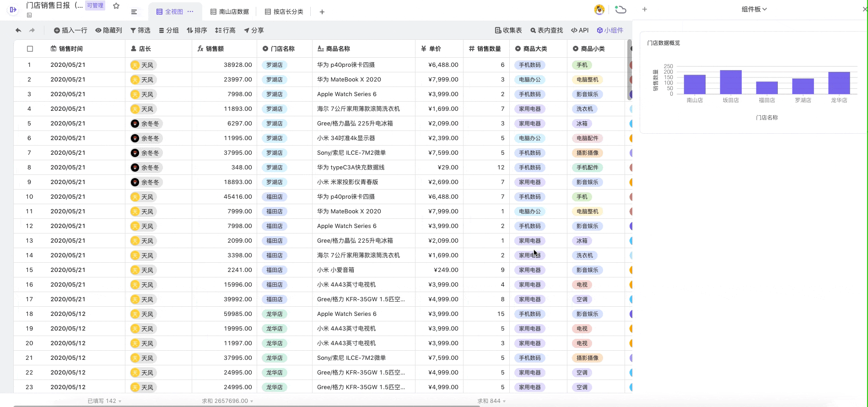The width and height of the screenshot is (868, 407).
Task: Click the 门店数据概览 widget title
Action: 663,43
